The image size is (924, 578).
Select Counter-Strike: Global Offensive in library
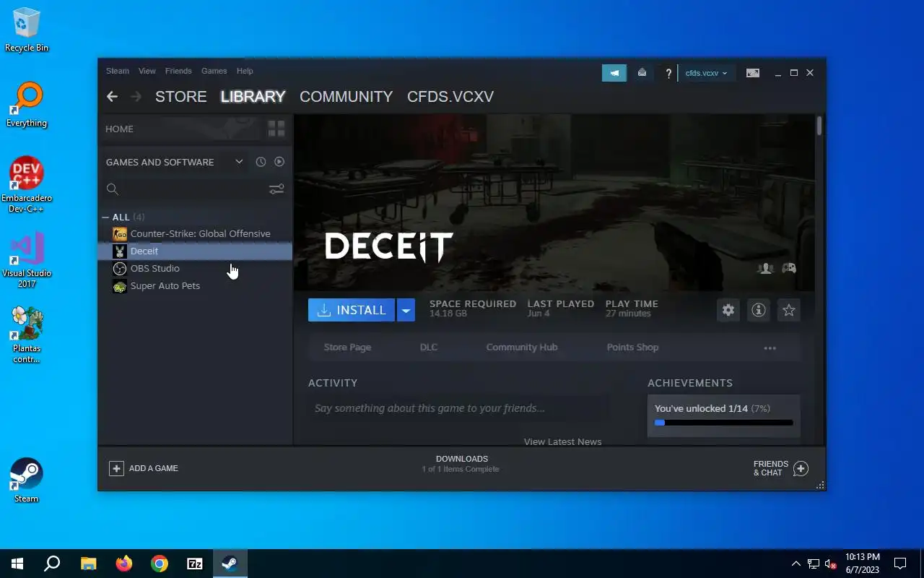click(195, 233)
